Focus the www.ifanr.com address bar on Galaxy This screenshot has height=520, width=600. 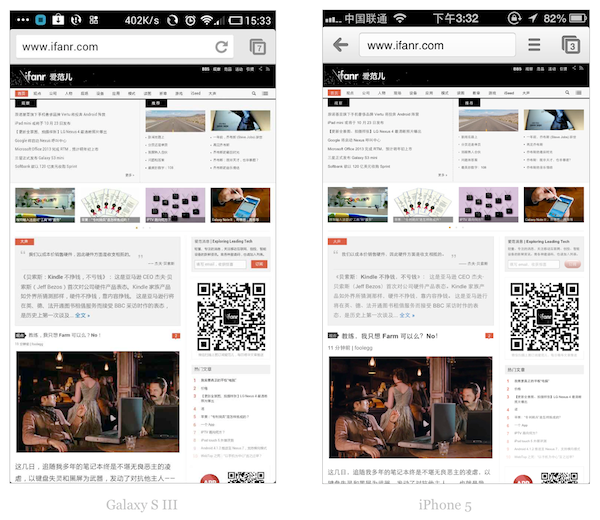tap(110, 47)
